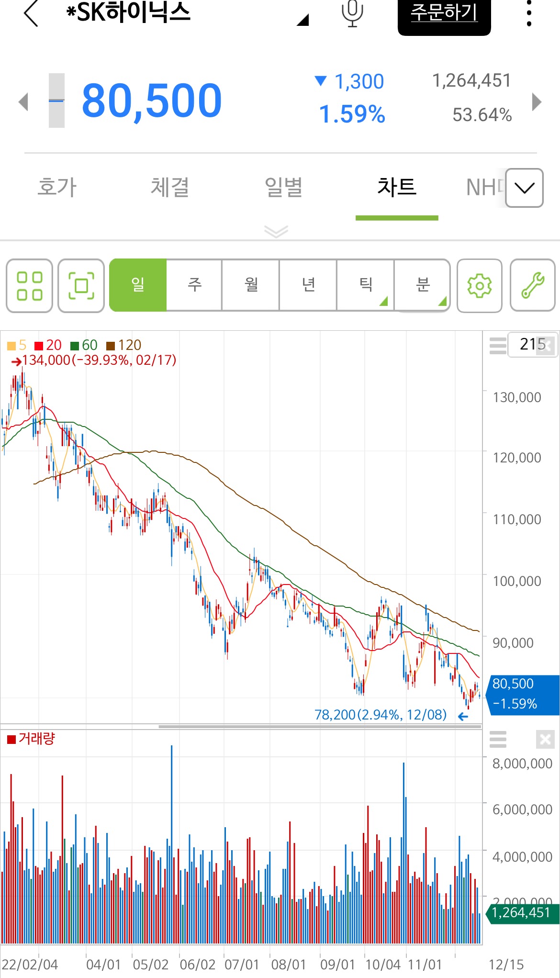Select the 일 daily period

[138, 285]
